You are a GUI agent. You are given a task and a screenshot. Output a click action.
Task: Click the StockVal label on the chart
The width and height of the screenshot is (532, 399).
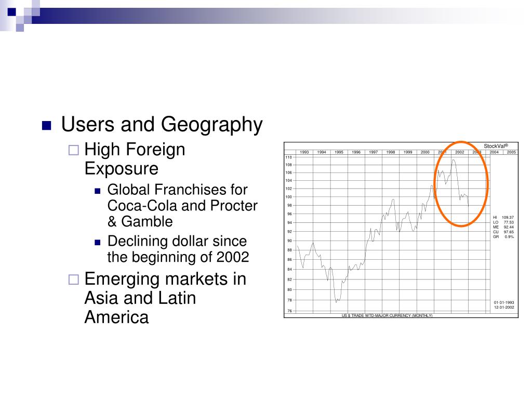pos(496,146)
